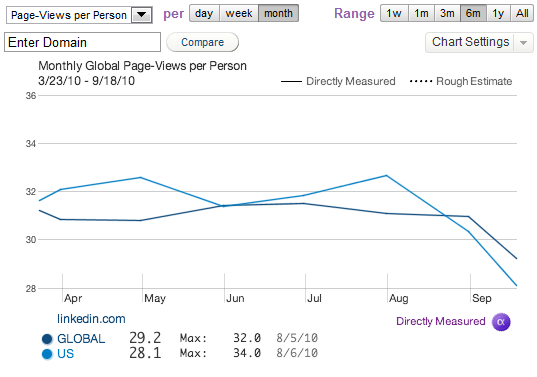Select the month period button
The height and width of the screenshot is (377, 537).
(278, 13)
